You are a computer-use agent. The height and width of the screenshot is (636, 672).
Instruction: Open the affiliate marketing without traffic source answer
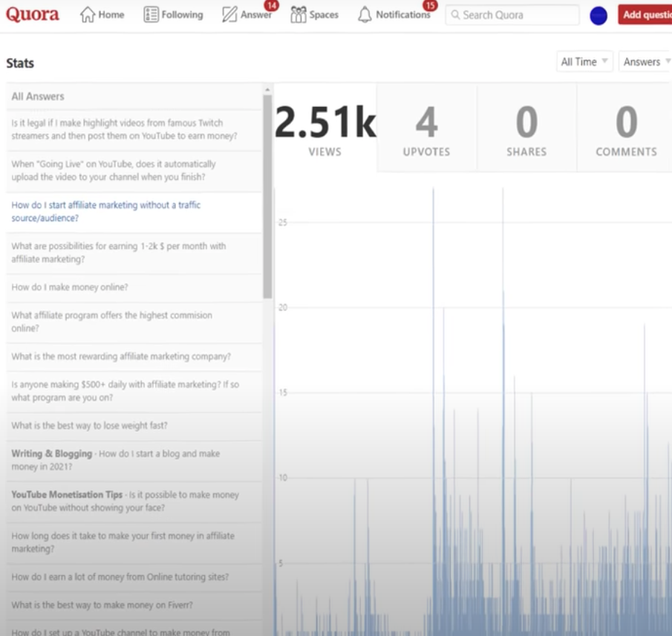(134, 212)
